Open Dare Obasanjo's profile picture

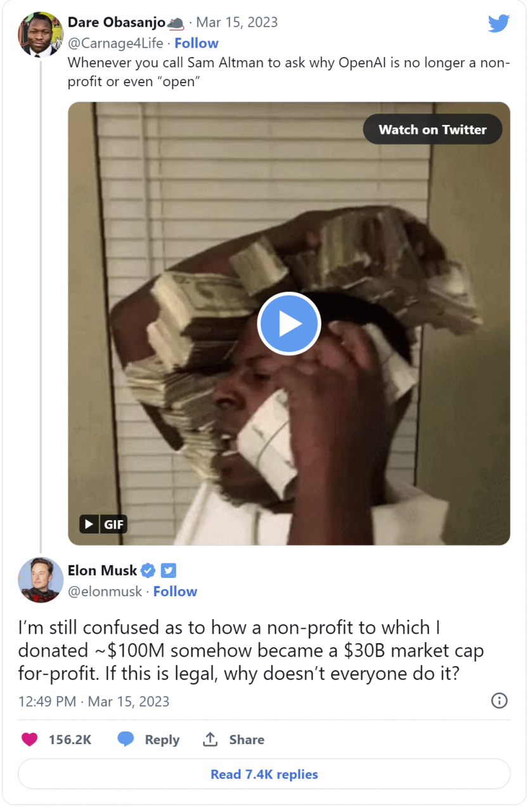pyautogui.click(x=41, y=34)
